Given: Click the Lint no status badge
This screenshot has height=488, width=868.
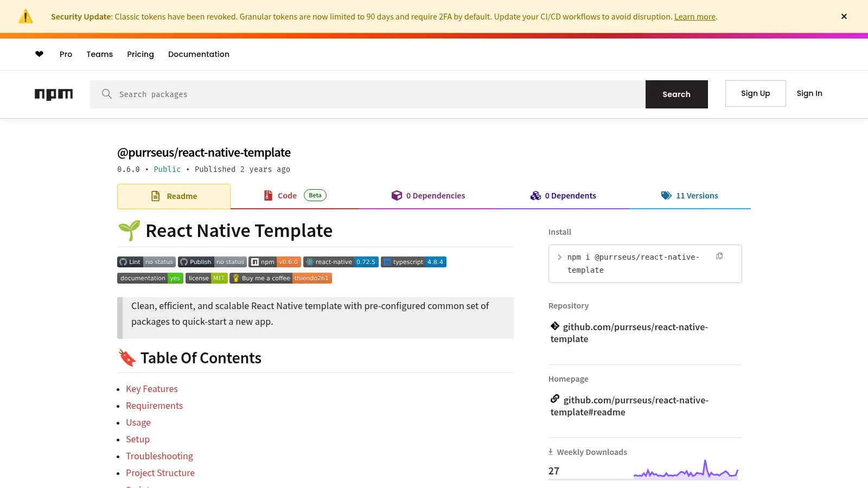Looking at the screenshot, I should tap(146, 262).
